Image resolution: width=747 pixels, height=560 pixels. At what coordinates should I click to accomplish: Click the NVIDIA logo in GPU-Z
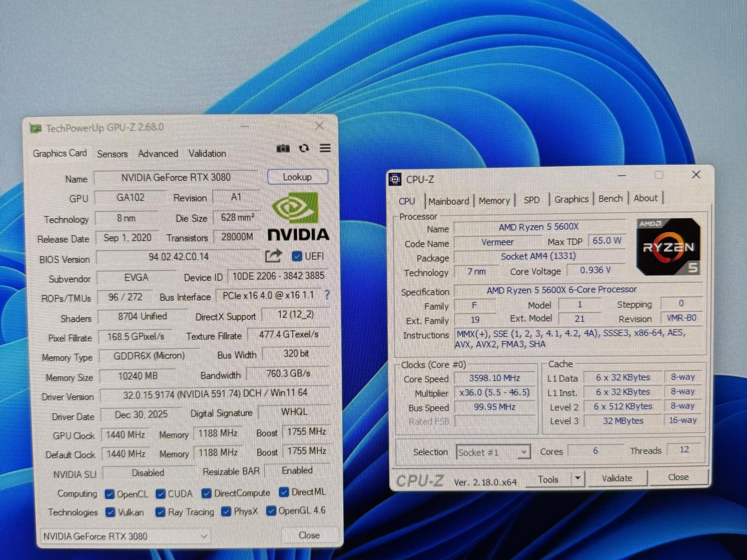coord(298,217)
